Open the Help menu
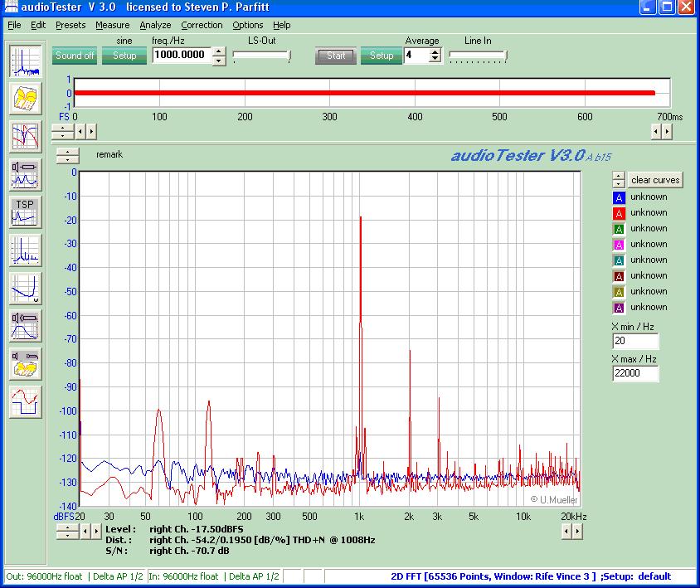 (282, 25)
